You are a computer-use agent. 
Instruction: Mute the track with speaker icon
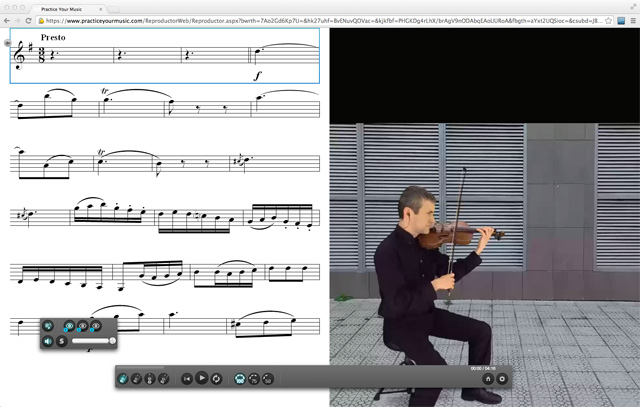(48, 341)
